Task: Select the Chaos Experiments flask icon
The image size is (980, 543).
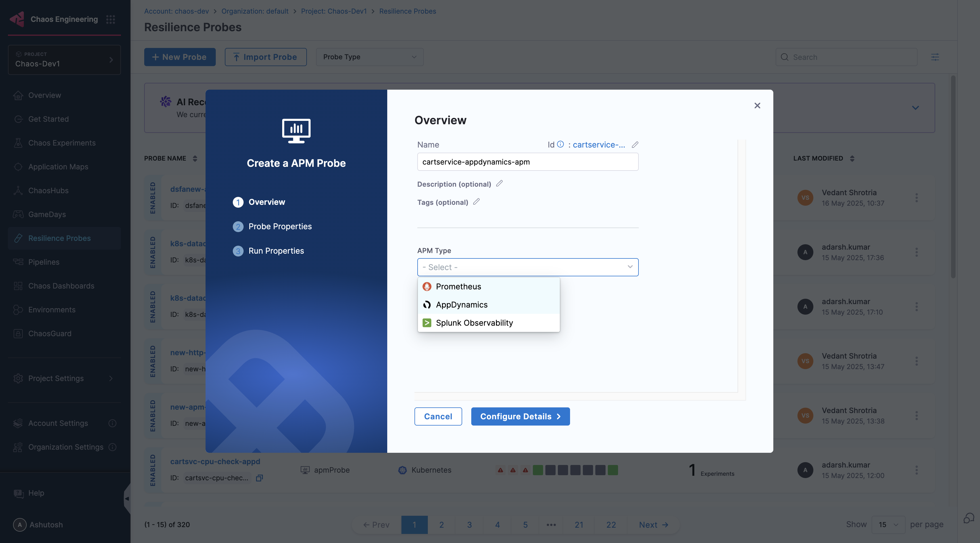Action: pos(18,143)
